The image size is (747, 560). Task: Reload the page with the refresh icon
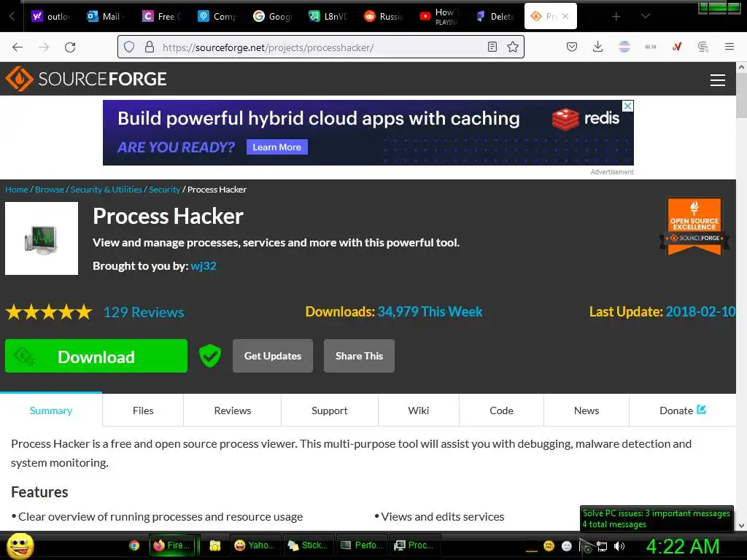[x=70, y=47]
